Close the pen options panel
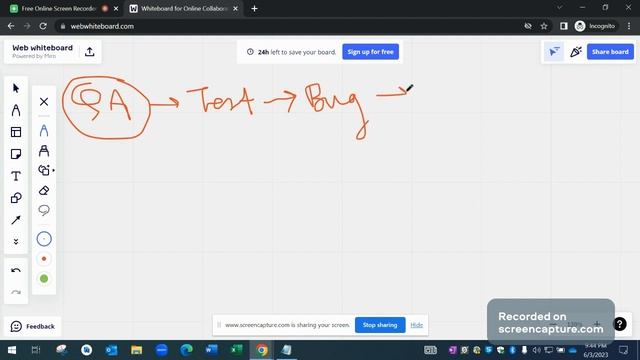The image size is (640, 360). (44, 102)
